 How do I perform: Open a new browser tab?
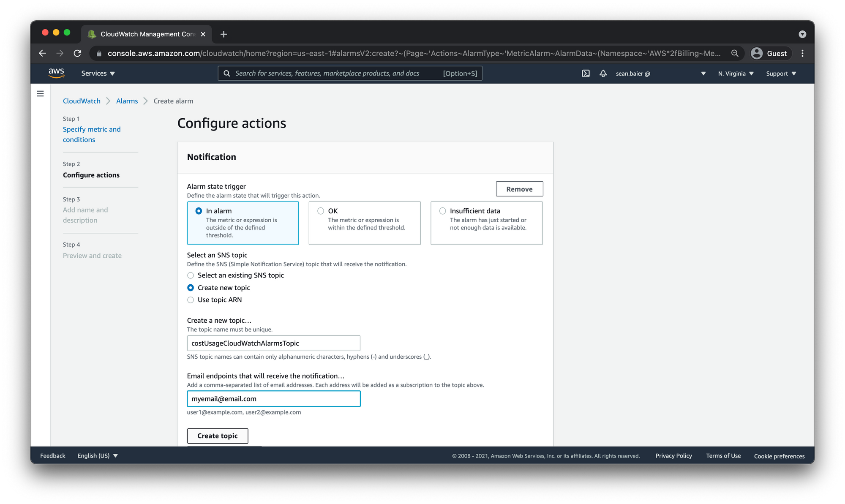[x=224, y=34]
